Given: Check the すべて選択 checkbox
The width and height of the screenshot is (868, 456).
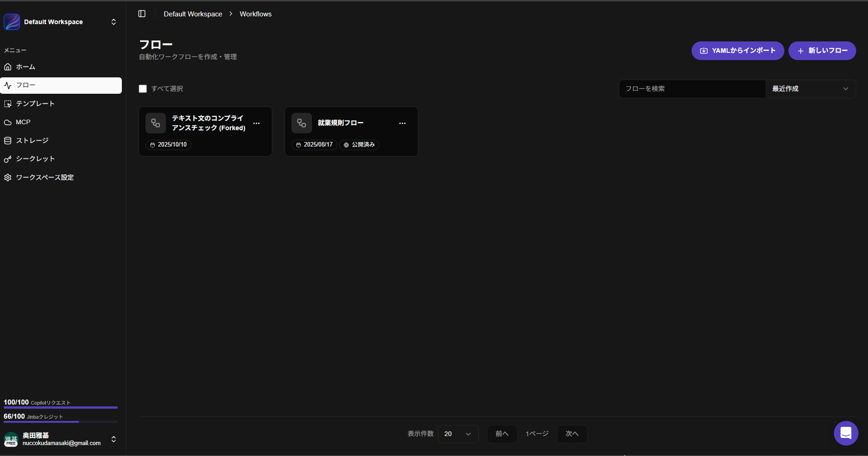Looking at the screenshot, I should pyautogui.click(x=143, y=89).
